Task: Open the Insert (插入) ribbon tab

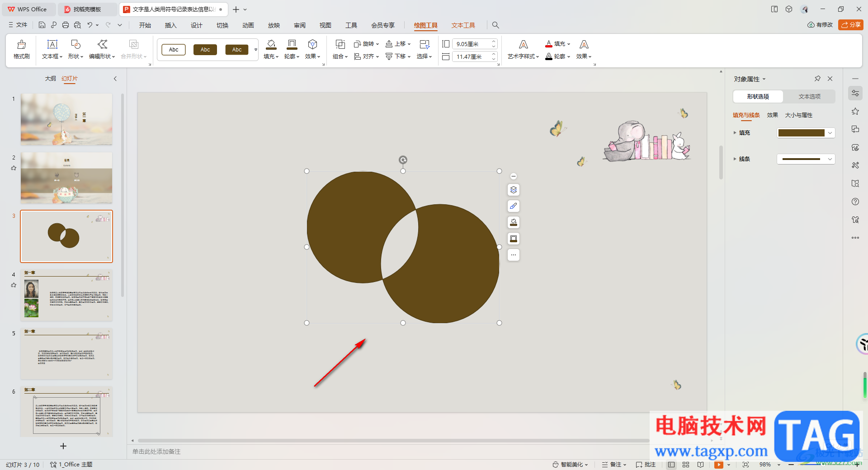Action: 170,25
